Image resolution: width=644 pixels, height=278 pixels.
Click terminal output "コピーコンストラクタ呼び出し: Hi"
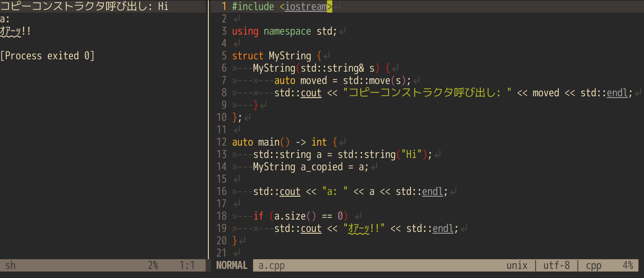(x=84, y=6)
